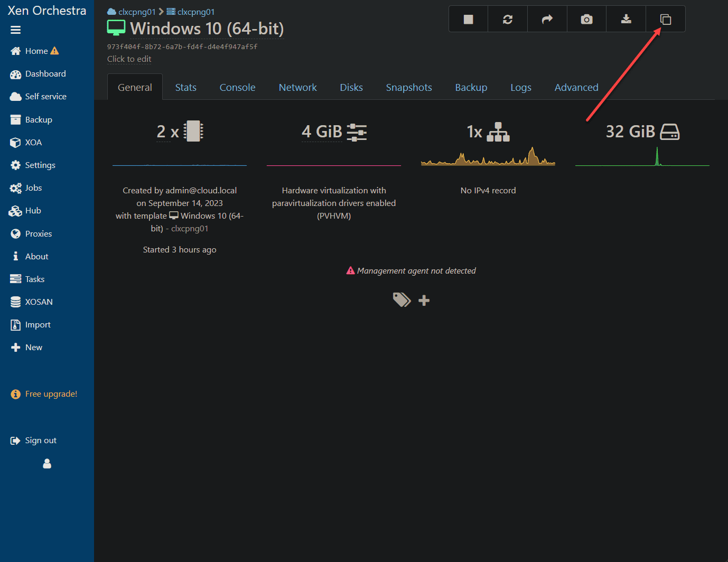Click the tags icon

(x=402, y=300)
